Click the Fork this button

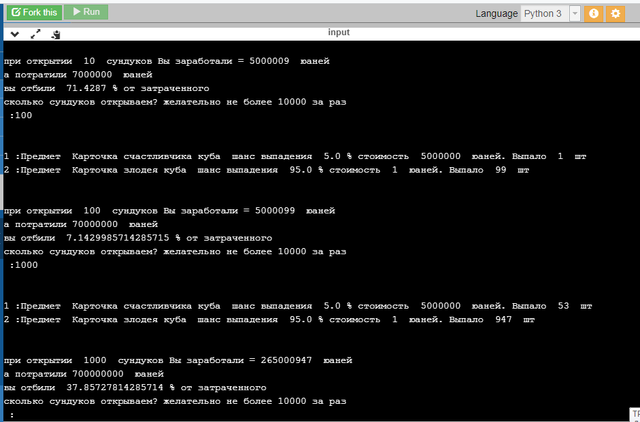[x=32, y=12]
